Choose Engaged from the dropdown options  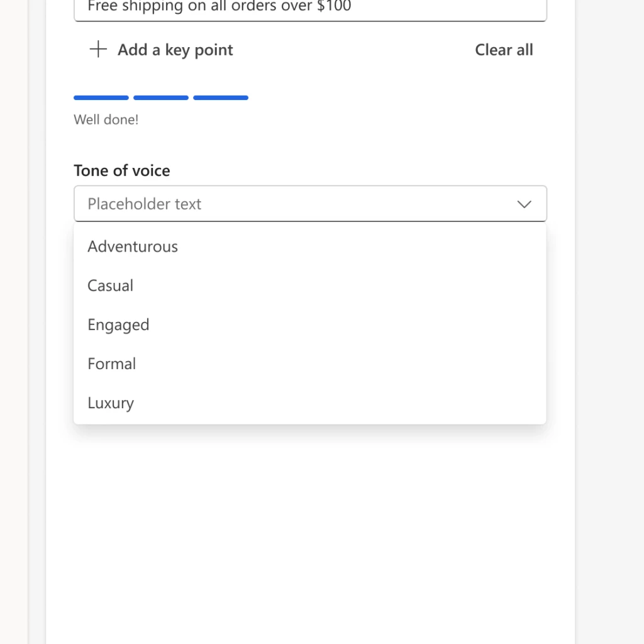118,325
